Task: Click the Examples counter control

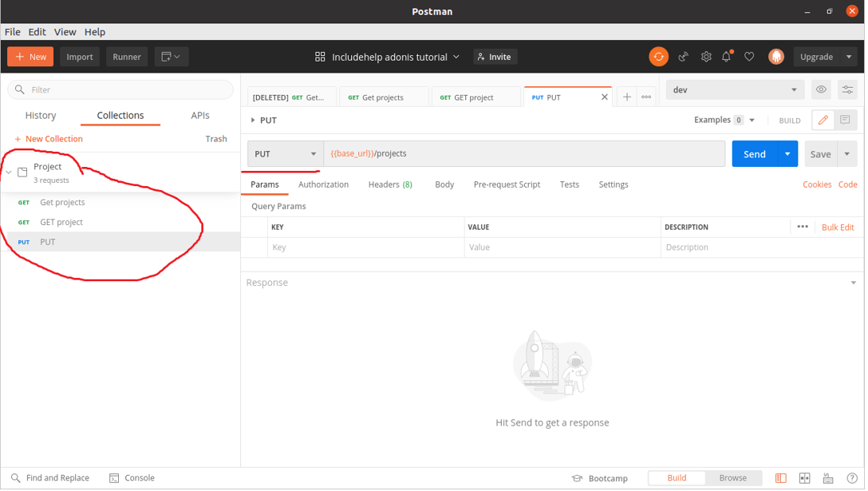Action: pos(724,119)
